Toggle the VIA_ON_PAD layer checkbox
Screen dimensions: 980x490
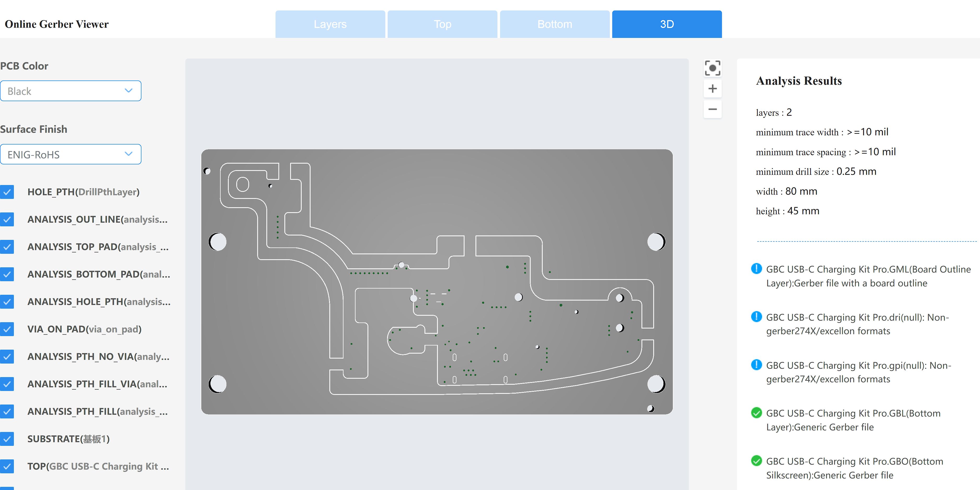[7, 329]
